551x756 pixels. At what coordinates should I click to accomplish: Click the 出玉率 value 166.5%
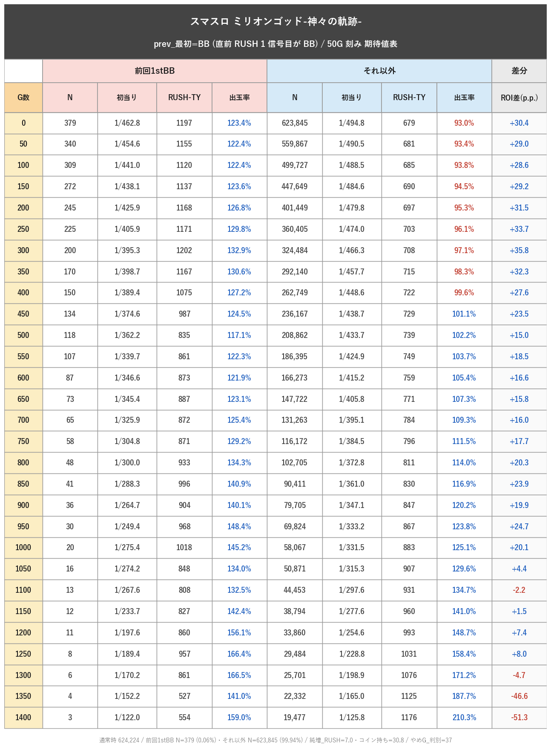coord(239,675)
